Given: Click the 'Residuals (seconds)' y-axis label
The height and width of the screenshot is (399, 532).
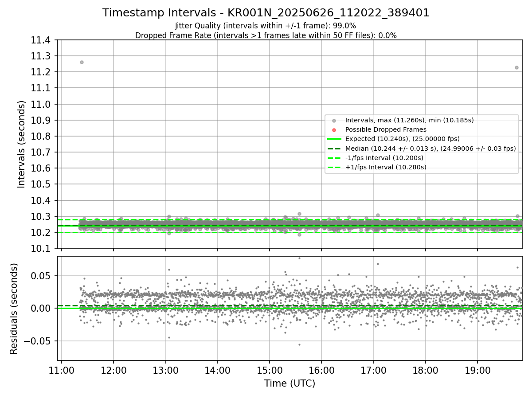Looking at the screenshot, I should (x=14, y=309).
